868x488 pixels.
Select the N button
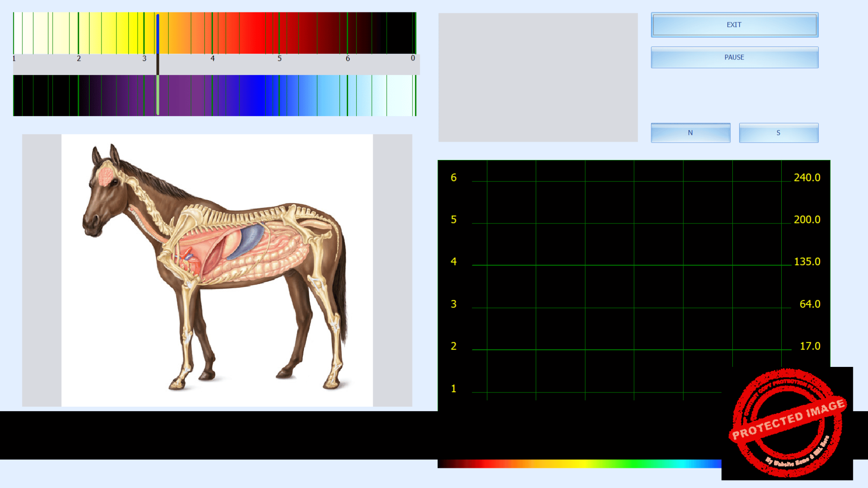tap(690, 133)
